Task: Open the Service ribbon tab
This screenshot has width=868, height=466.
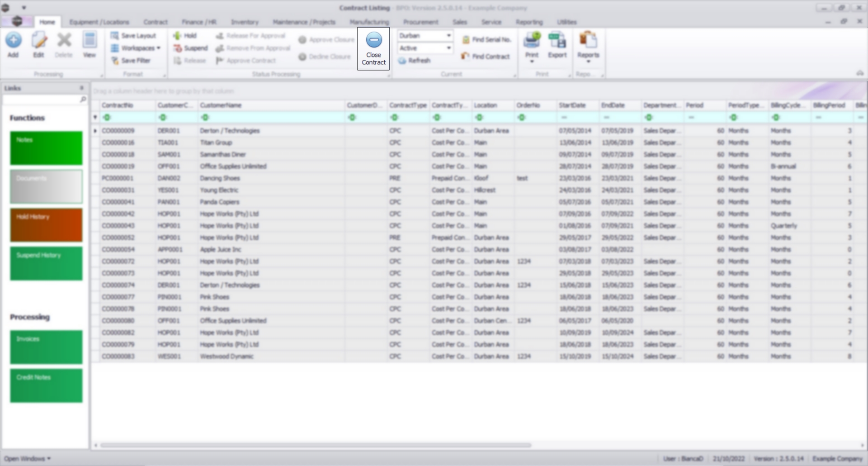Action: (x=491, y=22)
